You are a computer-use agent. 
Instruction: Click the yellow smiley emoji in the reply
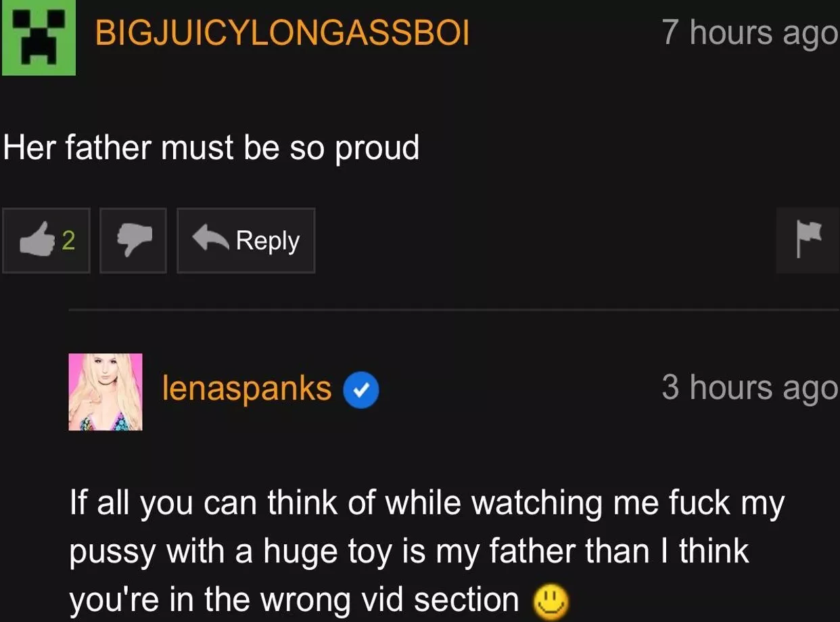pos(551,601)
